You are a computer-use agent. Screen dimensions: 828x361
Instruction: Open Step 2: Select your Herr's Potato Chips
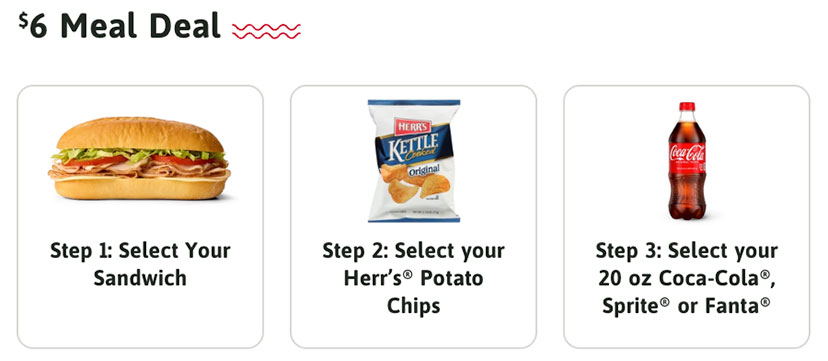click(x=413, y=216)
